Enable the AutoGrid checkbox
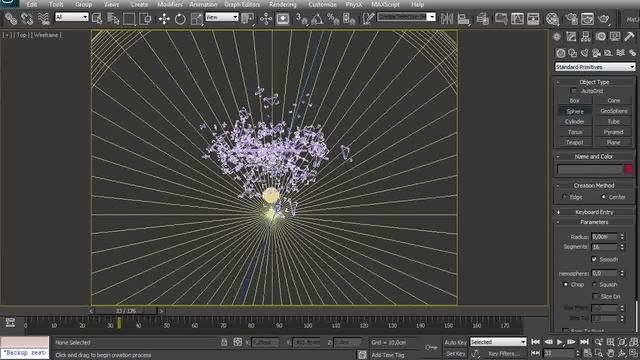The width and height of the screenshot is (640, 360). pos(573,91)
